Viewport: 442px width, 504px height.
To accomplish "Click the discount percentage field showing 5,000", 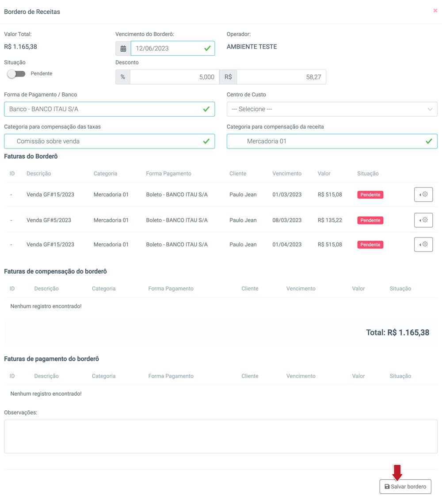I will [x=175, y=77].
